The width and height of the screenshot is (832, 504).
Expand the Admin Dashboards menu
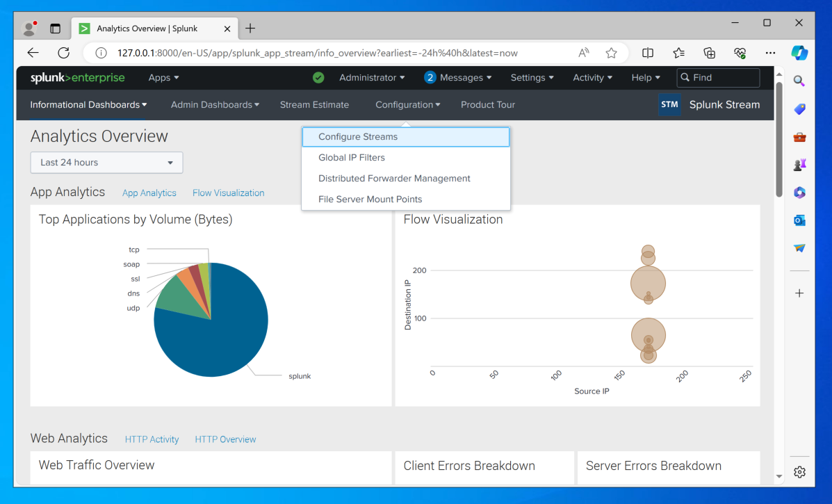point(215,104)
